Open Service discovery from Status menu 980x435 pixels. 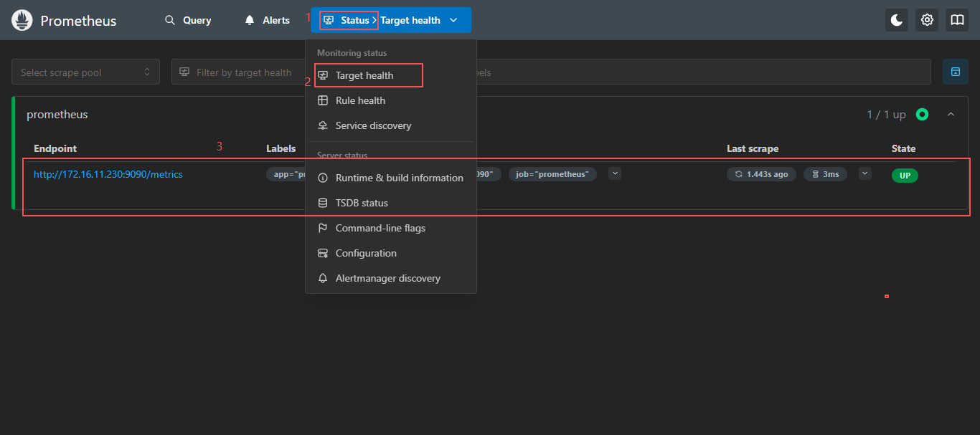pos(373,125)
